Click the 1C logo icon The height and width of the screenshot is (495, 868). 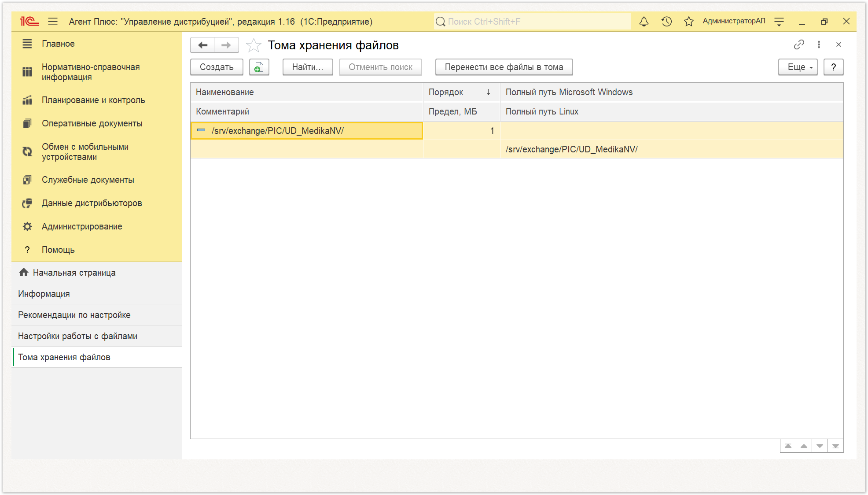pos(29,21)
